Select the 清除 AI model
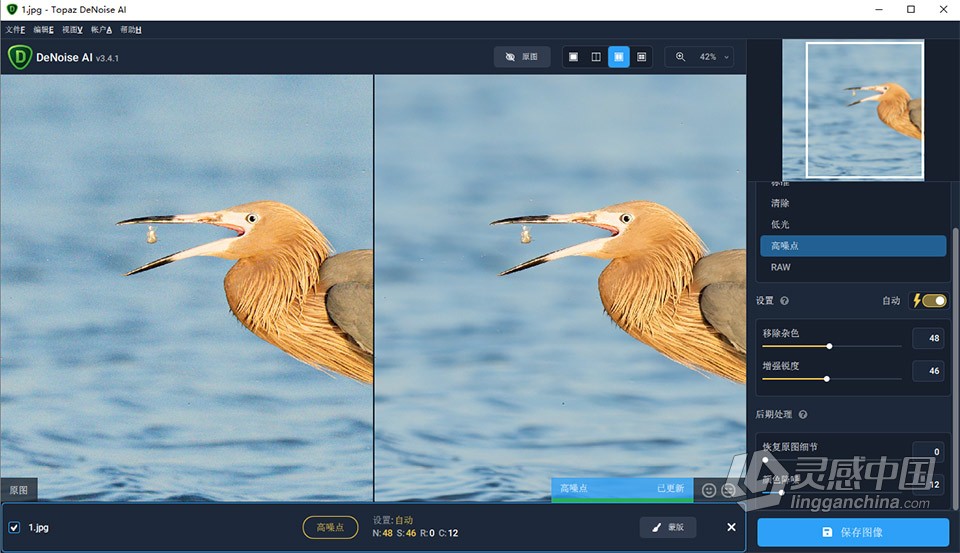 (853, 203)
